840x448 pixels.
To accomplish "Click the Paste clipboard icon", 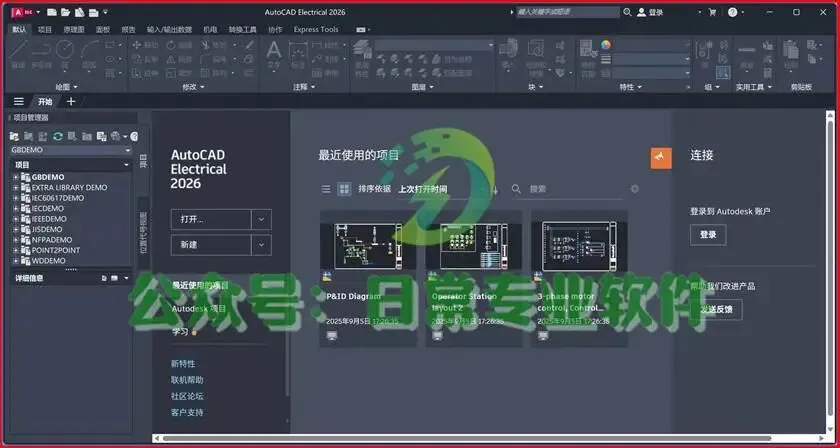I will 791,54.
